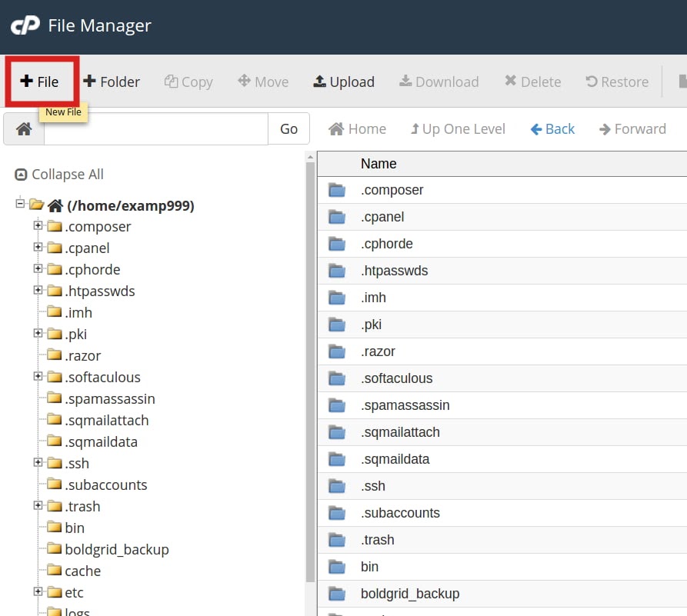Screen dimensions: 687x616
Task: Click the Upload toolbar icon
Action: [343, 81]
